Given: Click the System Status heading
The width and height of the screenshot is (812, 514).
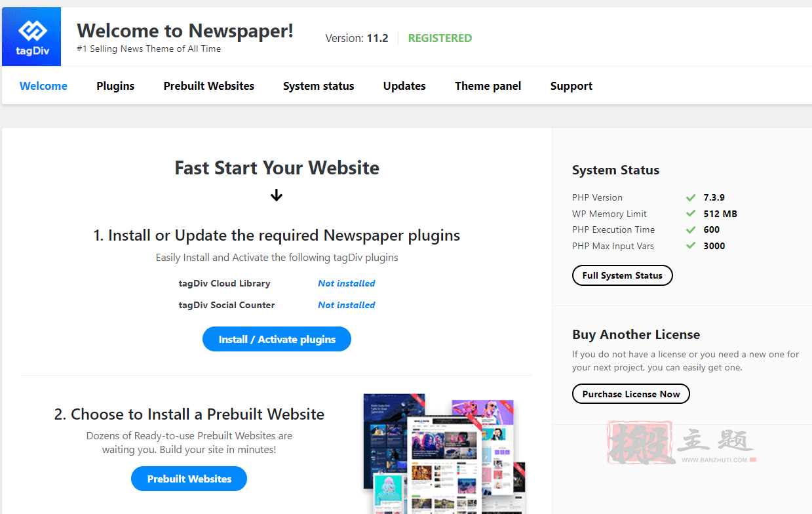Looking at the screenshot, I should (x=615, y=170).
